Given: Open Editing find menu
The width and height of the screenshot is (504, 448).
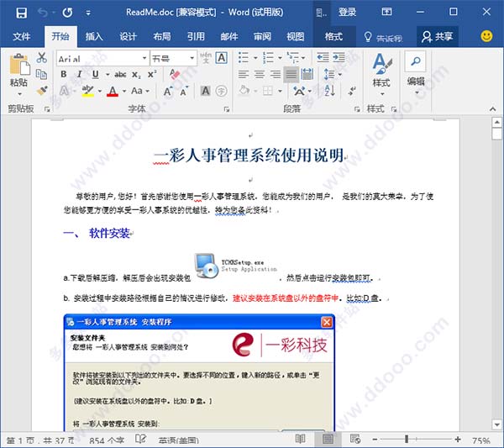Looking at the screenshot, I should (x=416, y=74).
